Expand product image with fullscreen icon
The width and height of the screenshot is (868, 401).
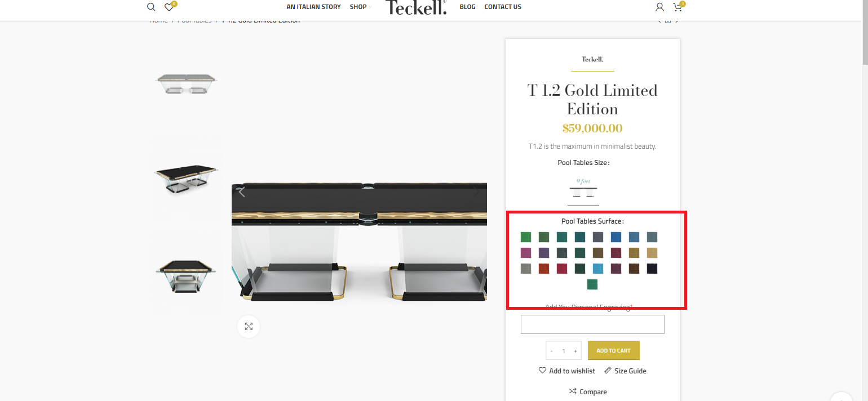(249, 327)
